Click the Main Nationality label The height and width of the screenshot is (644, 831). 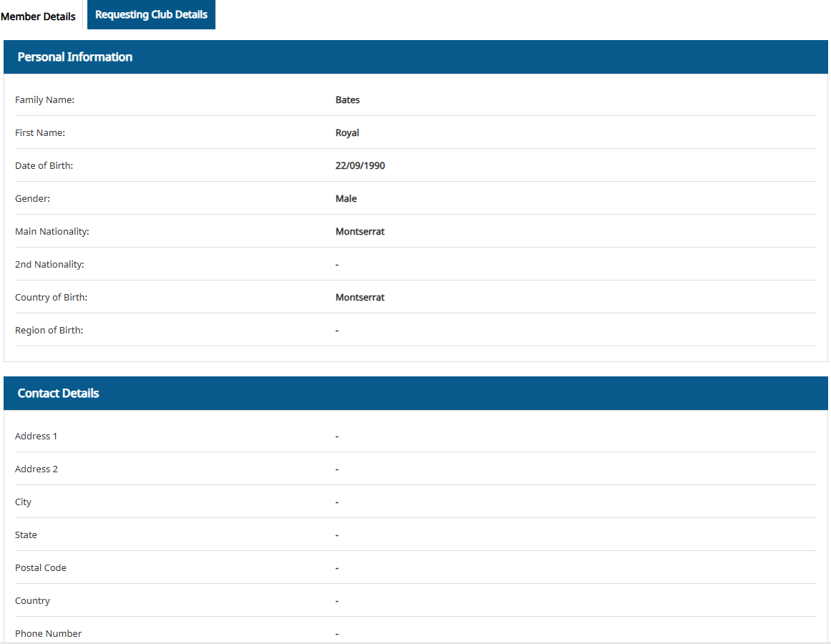click(x=52, y=231)
